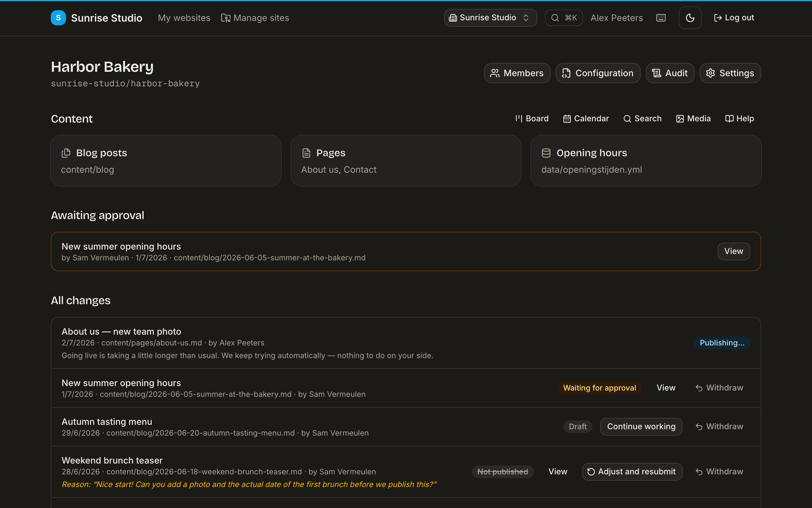
Task: Open the Media library
Action: point(693,119)
